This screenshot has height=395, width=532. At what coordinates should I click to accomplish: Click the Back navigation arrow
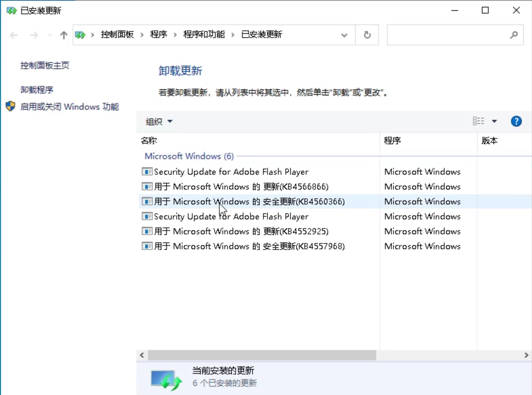14,35
